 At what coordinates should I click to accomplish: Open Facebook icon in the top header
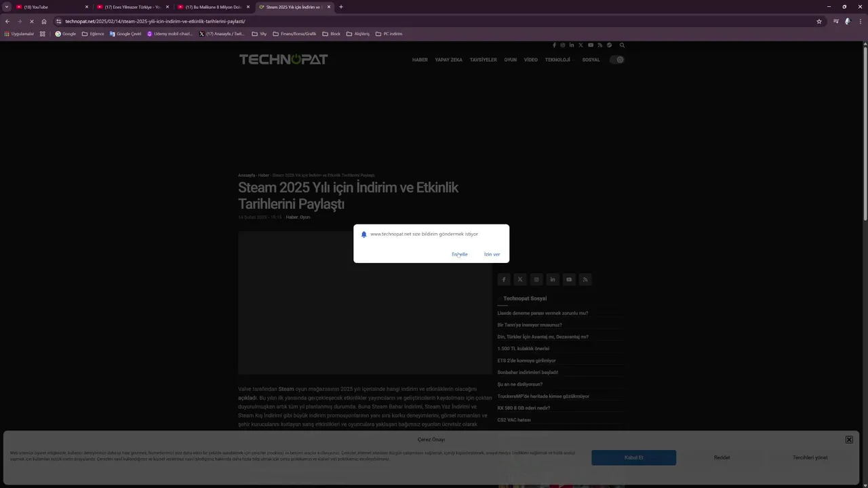[554, 45]
